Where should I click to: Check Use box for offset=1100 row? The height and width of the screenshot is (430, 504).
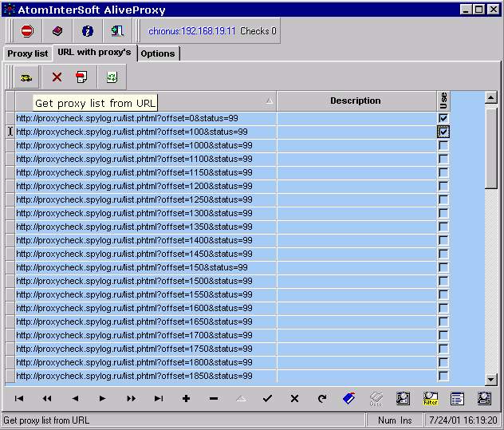[443, 159]
